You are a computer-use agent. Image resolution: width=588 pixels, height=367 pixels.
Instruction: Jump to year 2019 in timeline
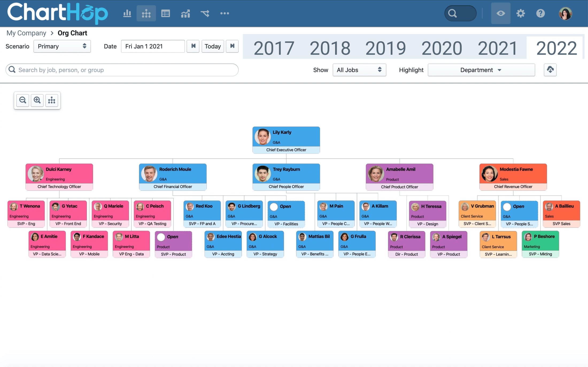pyautogui.click(x=385, y=48)
